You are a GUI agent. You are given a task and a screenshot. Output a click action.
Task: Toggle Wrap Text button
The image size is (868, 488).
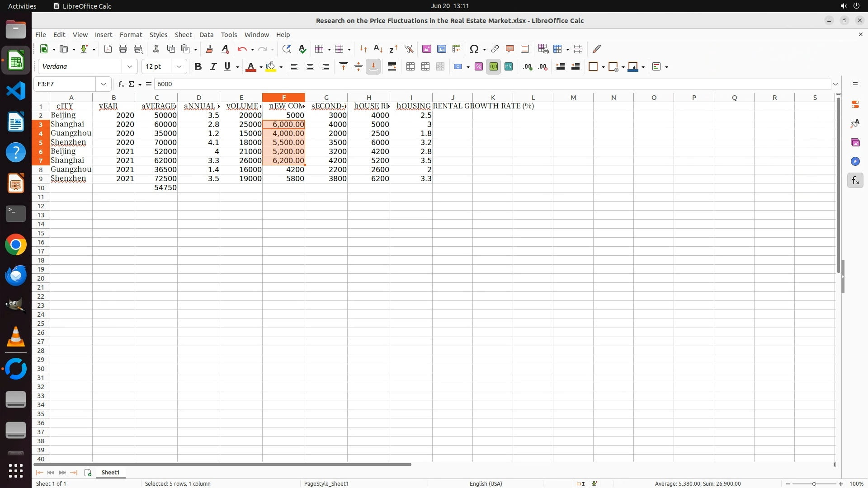click(392, 67)
